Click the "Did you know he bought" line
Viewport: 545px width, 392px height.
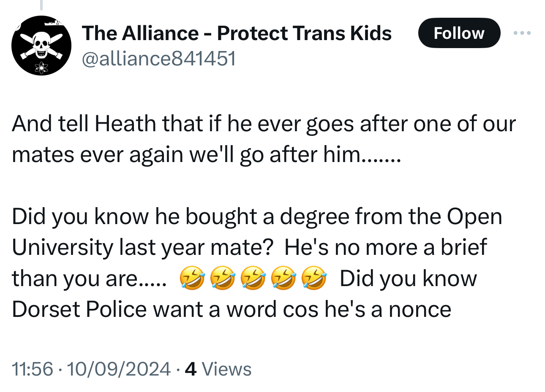click(x=257, y=217)
